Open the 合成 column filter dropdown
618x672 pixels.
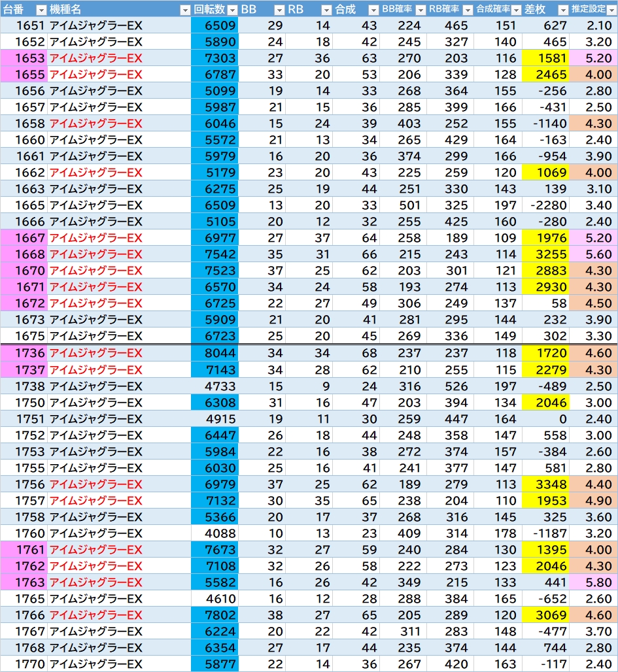[x=373, y=10]
